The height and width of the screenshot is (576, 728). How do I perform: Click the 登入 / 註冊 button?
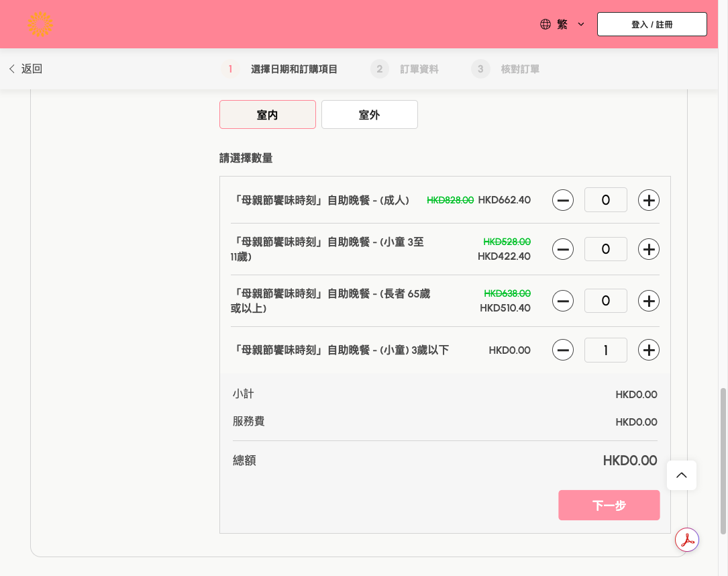click(652, 24)
